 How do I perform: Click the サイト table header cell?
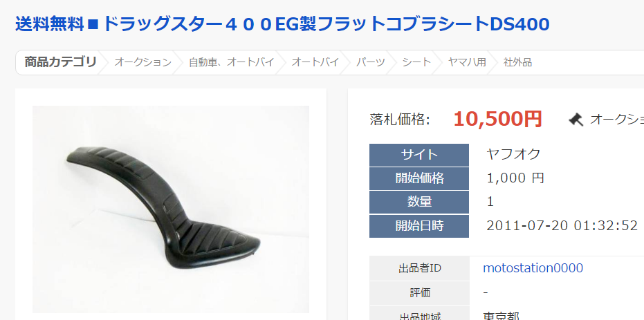coord(419,155)
